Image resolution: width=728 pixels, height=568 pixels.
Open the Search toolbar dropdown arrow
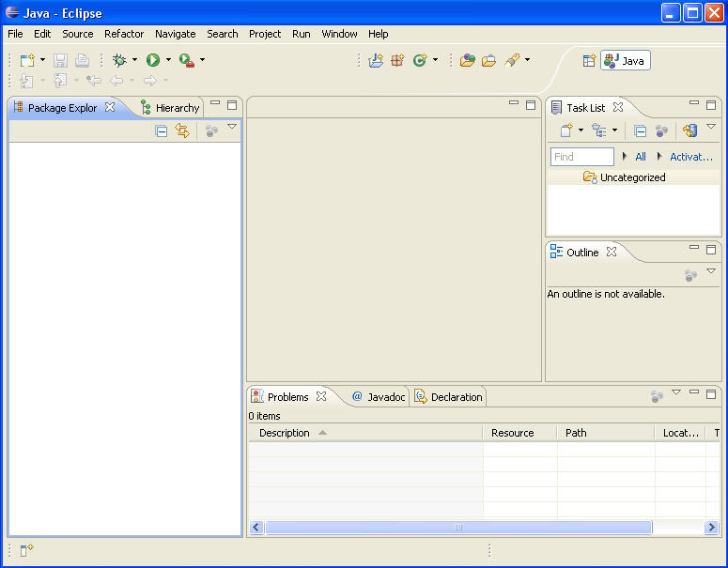[527, 60]
